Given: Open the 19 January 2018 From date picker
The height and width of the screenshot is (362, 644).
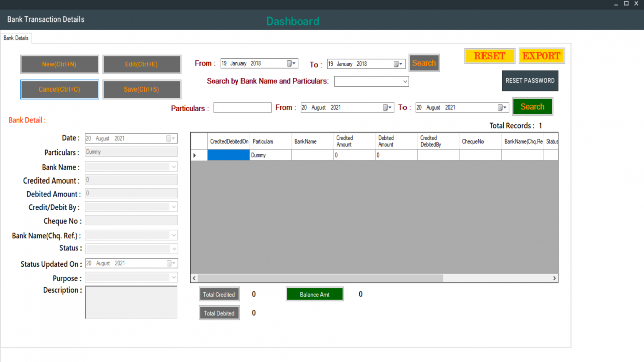Looking at the screenshot, I should 259,64.
